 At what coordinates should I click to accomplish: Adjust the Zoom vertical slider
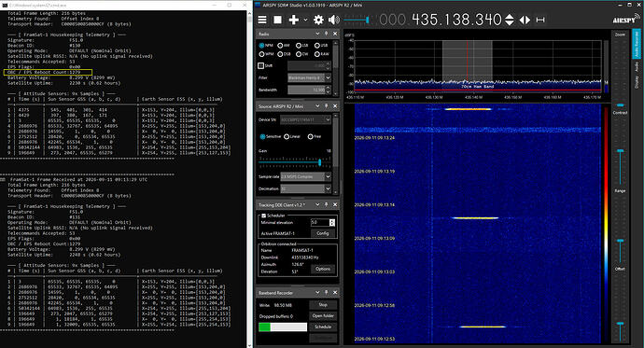[x=620, y=73]
